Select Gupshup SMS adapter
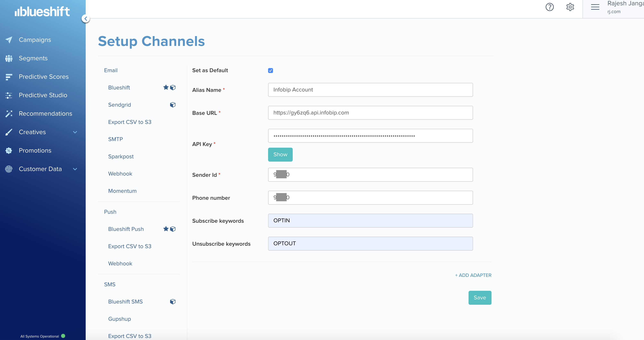The height and width of the screenshot is (340, 644). (x=119, y=319)
